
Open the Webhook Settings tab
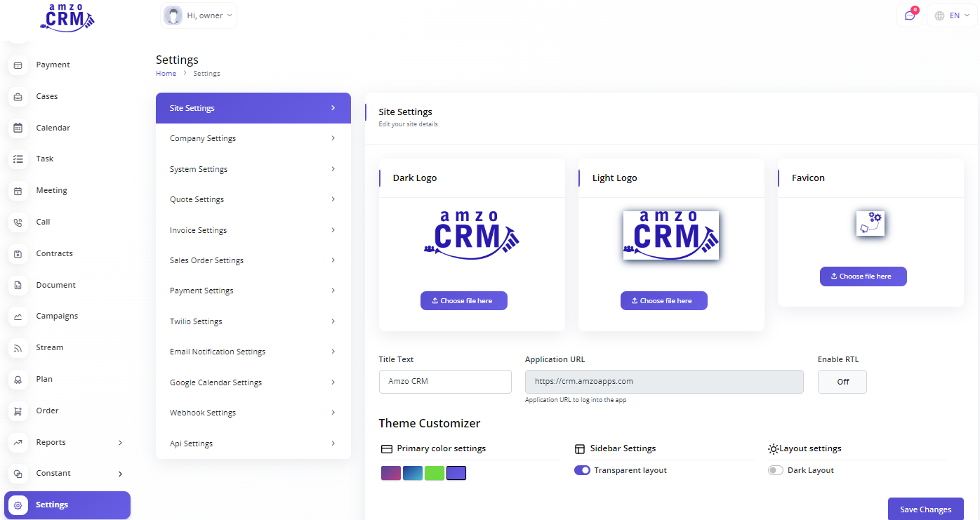pyautogui.click(x=253, y=413)
